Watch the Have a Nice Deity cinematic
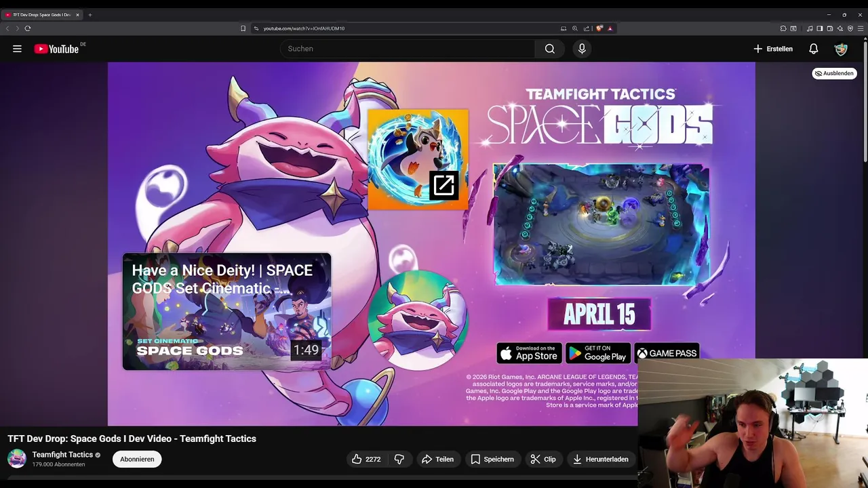868x488 pixels. [x=226, y=312]
